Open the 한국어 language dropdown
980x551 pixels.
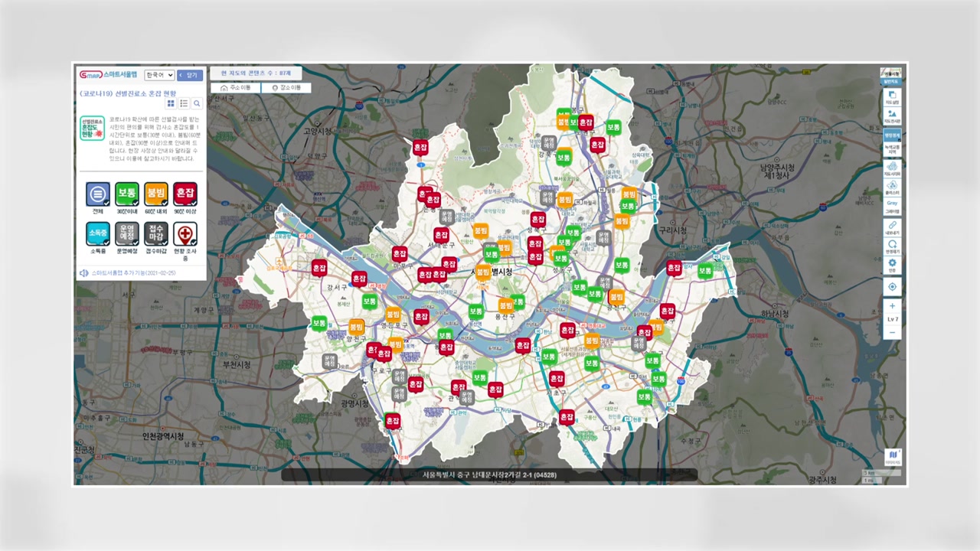[159, 75]
